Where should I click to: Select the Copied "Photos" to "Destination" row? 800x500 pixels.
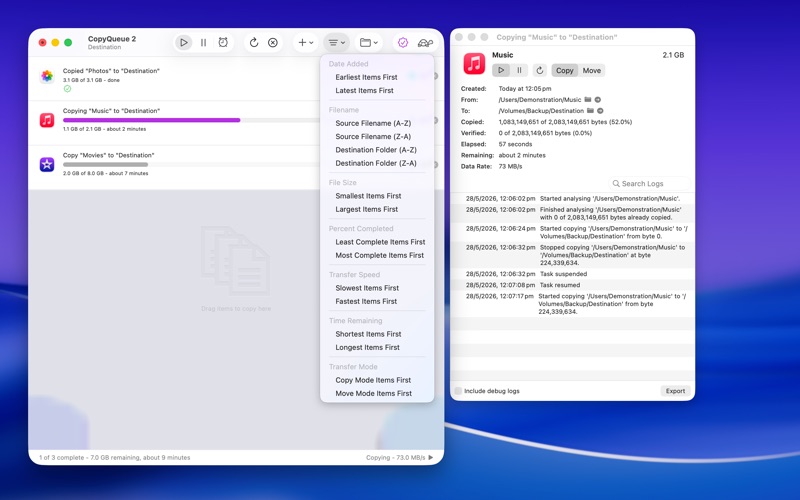click(x=236, y=79)
